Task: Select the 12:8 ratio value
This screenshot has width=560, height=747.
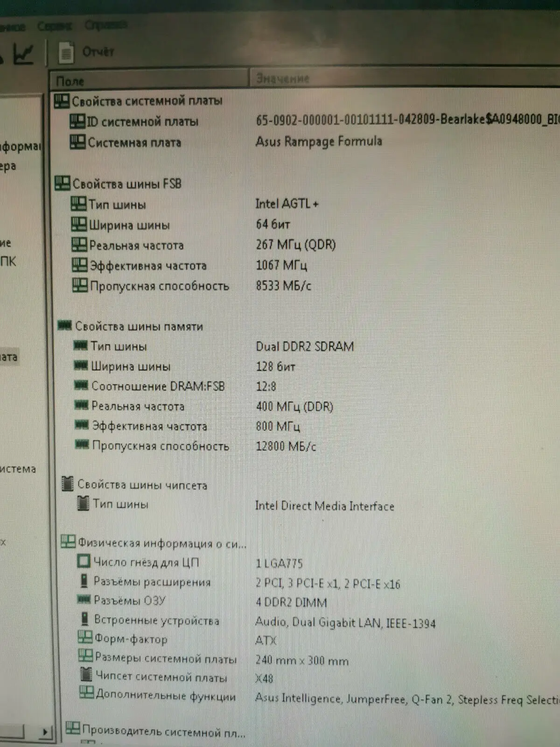Action: click(x=266, y=387)
